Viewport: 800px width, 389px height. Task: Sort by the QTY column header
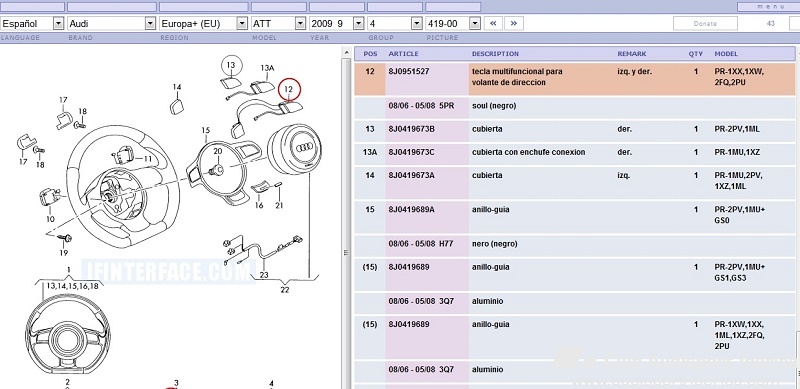695,54
